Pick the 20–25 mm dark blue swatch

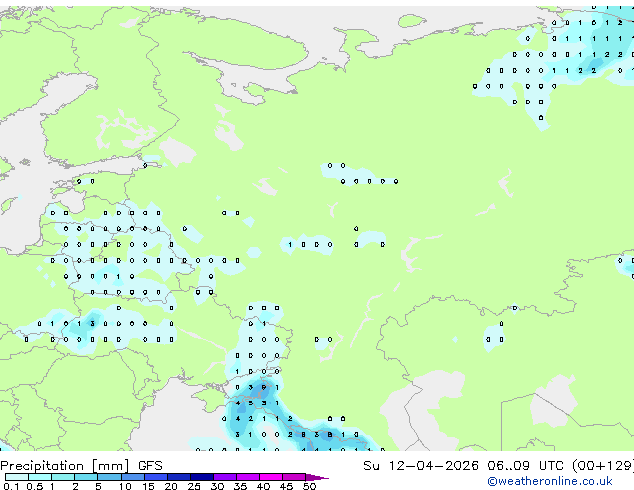click(x=178, y=477)
